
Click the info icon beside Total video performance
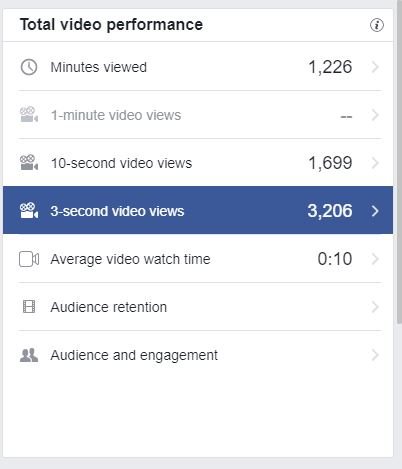[377, 25]
